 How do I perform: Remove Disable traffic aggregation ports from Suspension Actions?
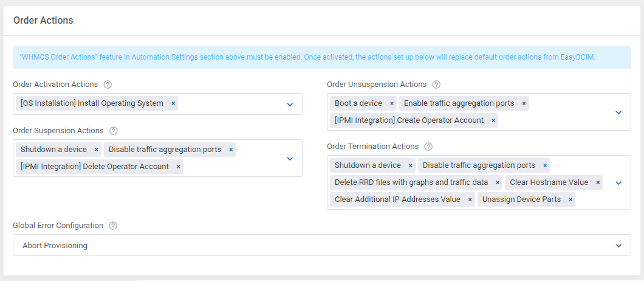(231, 150)
